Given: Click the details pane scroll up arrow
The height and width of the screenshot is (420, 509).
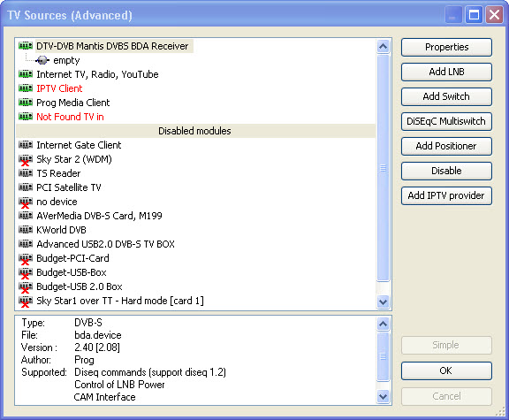Looking at the screenshot, I should click(383, 324).
